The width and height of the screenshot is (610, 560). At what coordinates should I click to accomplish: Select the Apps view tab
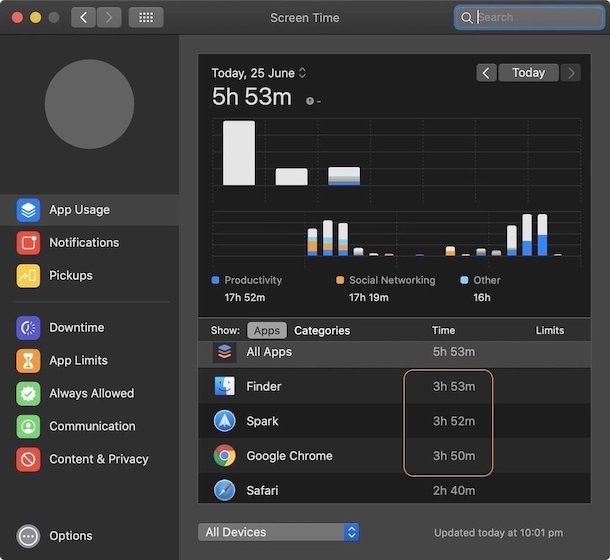(266, 331)
